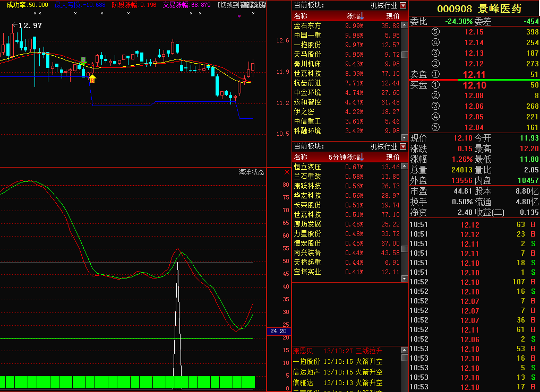540x392 pixels.
Task: Click the yellow buy signal arrow on the candlestick chart
Action: point(92,79)
